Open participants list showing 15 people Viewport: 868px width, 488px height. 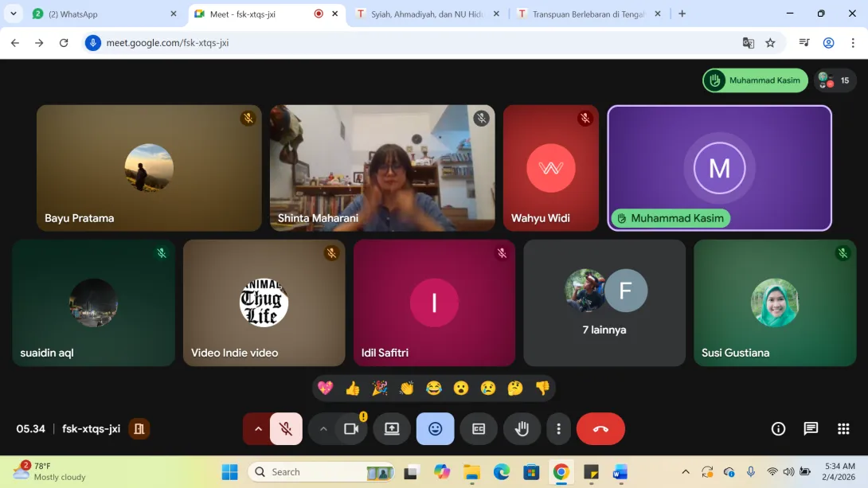pos(834,80)
